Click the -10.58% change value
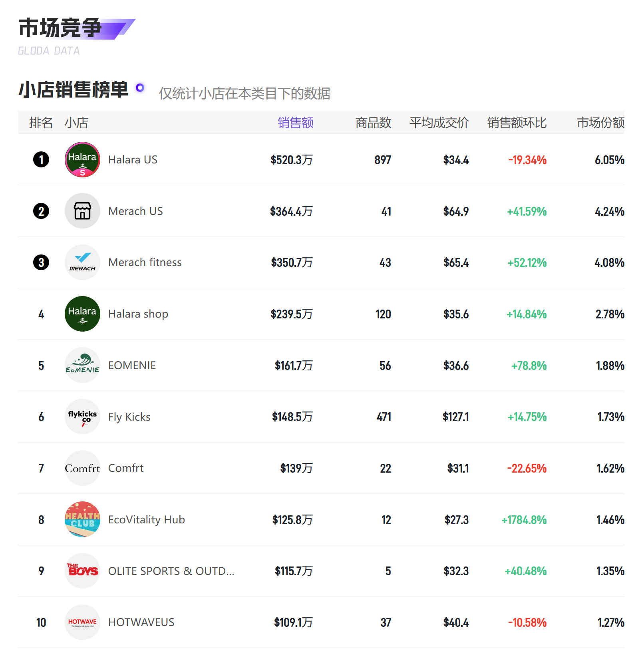 pos(527,622)
